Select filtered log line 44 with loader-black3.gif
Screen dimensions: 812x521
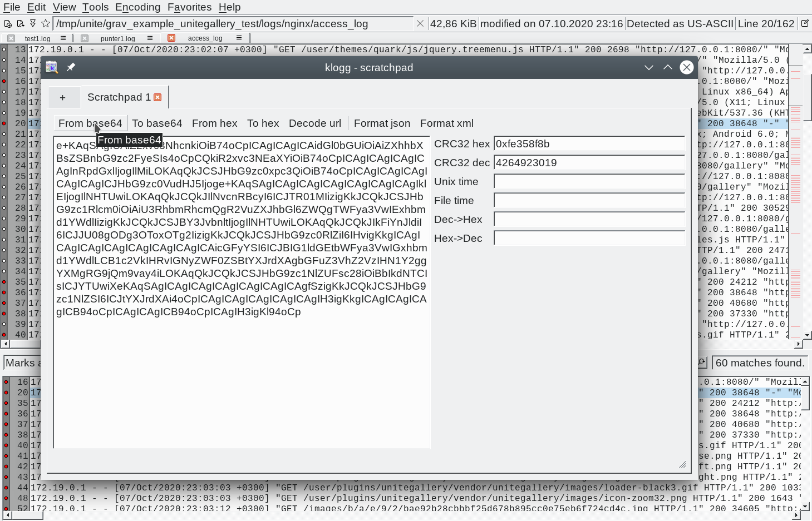tap(415, 488)
